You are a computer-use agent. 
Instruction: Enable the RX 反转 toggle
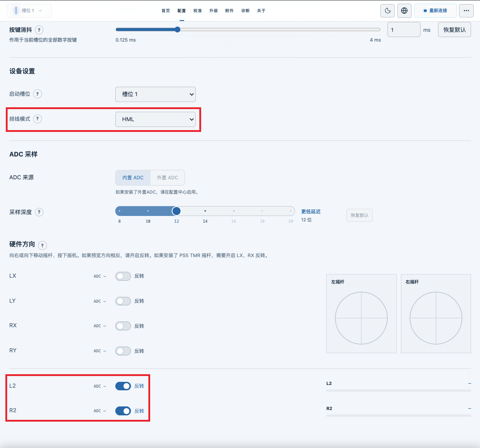123,326
